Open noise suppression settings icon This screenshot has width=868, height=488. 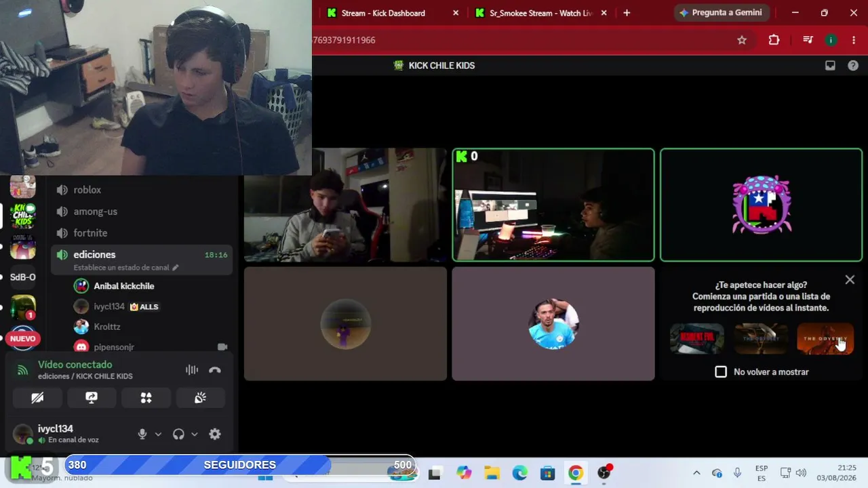[x=192, y=370]
